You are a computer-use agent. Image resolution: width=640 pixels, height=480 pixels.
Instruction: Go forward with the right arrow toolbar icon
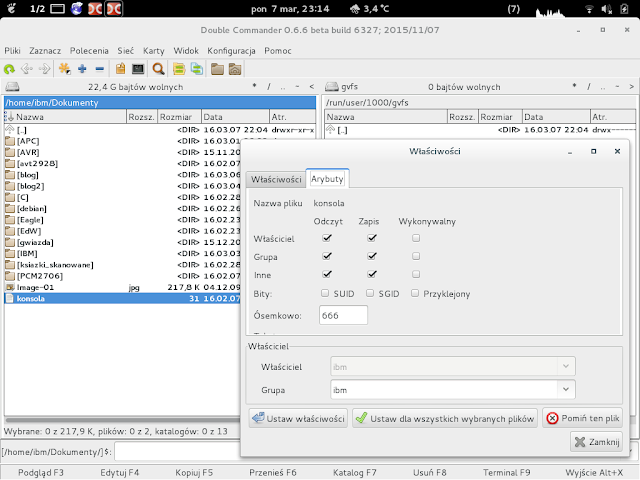(x=44, y=69)
